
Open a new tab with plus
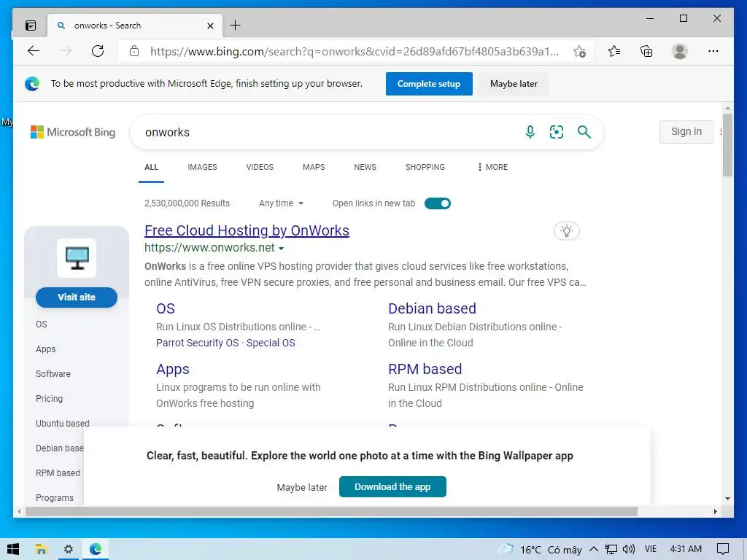click(236, 26)
